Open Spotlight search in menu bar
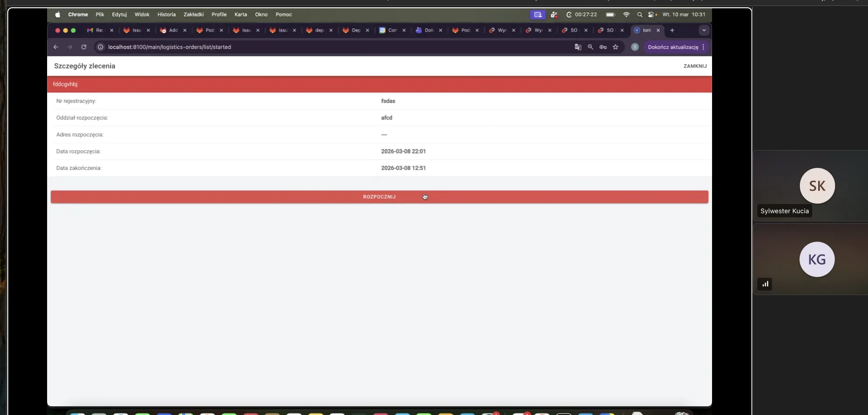Screen dimensions: 868x415 (x=640, y=15)
